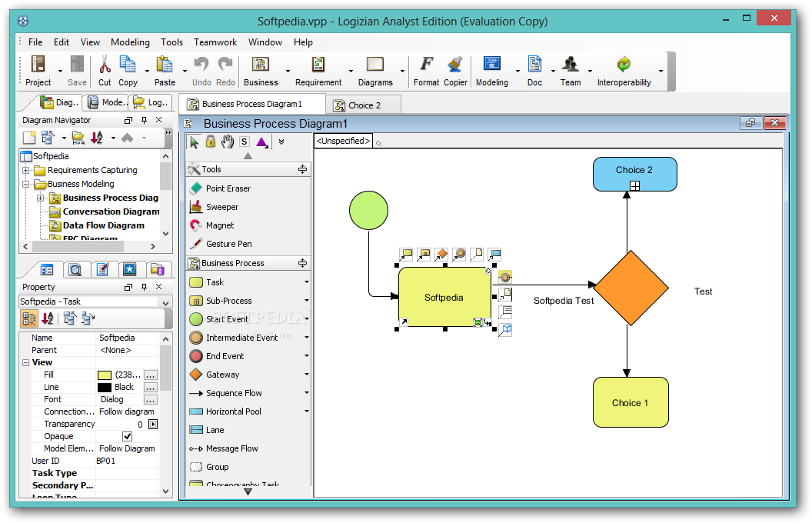Select the hand pan tool in palette
Image resolution: width=812 pixels, height=523 pixels.
[228, 142]
